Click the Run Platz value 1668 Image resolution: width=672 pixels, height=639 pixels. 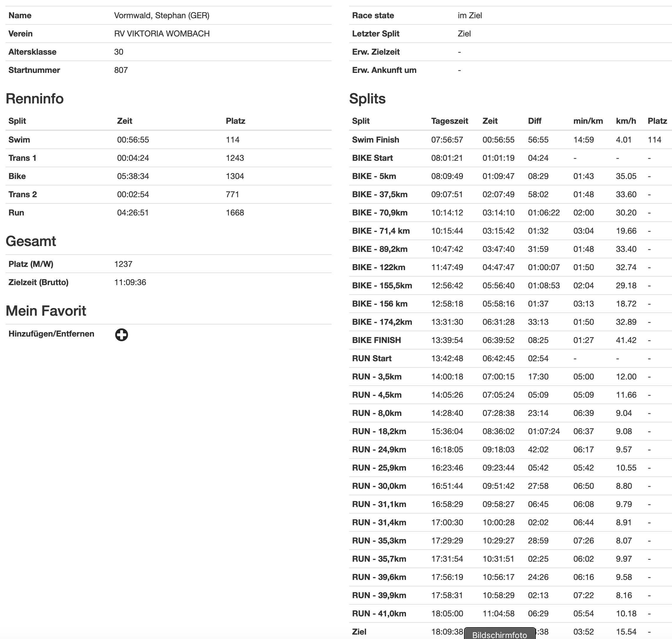pyautogui.click(x=235, y=213)
